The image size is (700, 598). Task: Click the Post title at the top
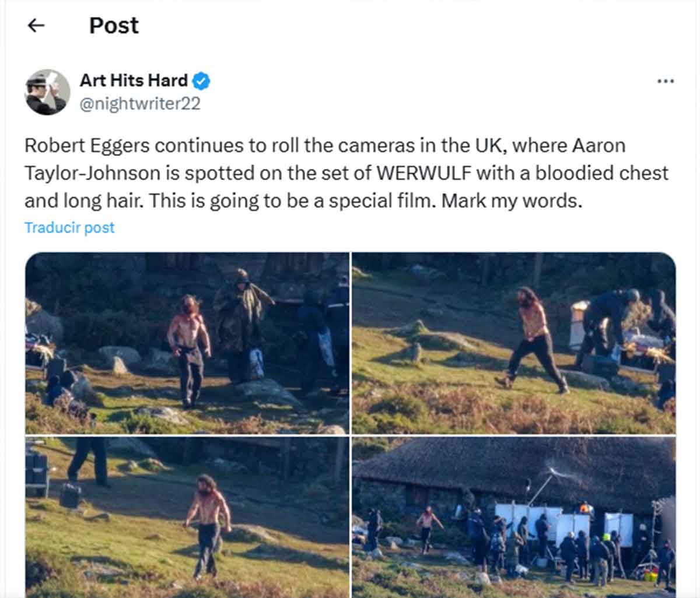[x=113, y=25]
